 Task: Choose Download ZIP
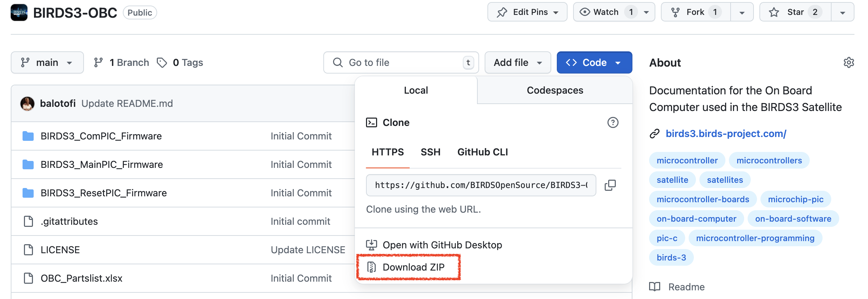click(x=405, y=267)
